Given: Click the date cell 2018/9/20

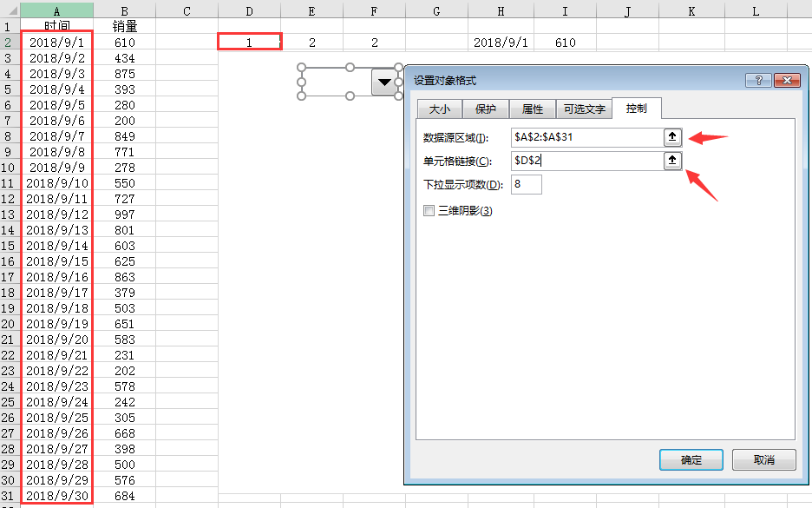Looking at the screenshot, I should [57, 339].
